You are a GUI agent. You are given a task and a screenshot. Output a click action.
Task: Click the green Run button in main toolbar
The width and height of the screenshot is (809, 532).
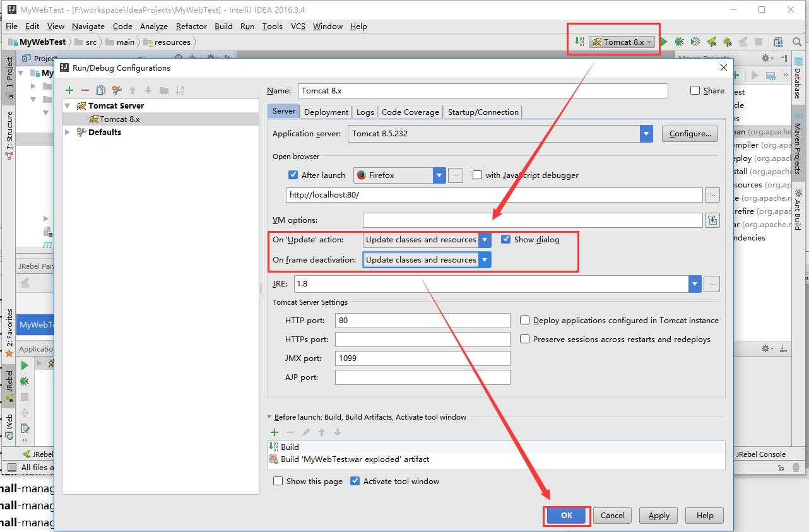tap(664, 42)
